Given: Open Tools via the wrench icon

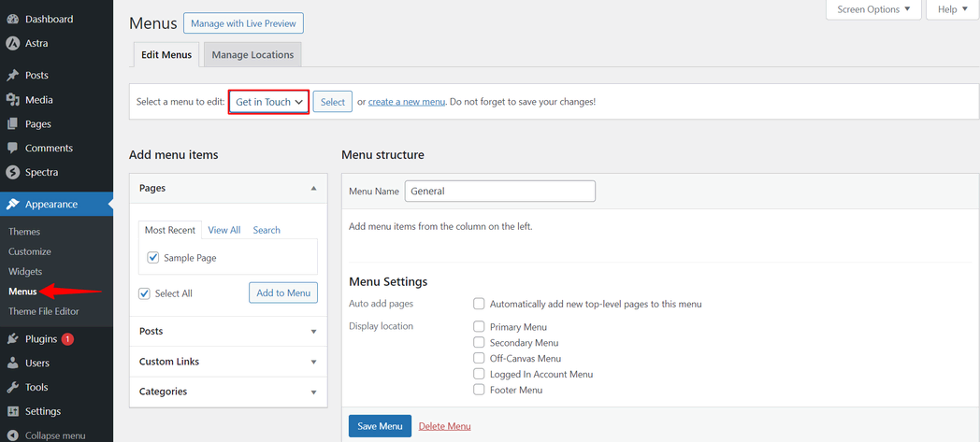Looking at the screenshot, I should 13,388.
